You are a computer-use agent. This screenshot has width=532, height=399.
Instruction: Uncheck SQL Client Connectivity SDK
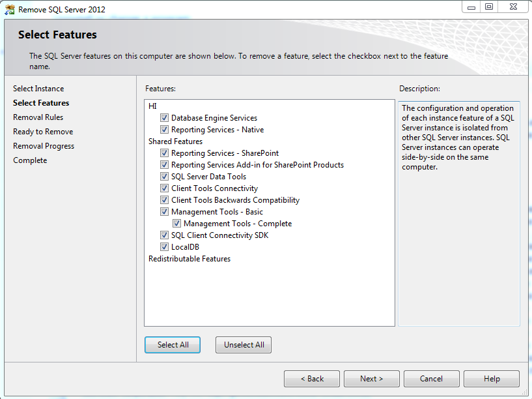click(164, 235)
